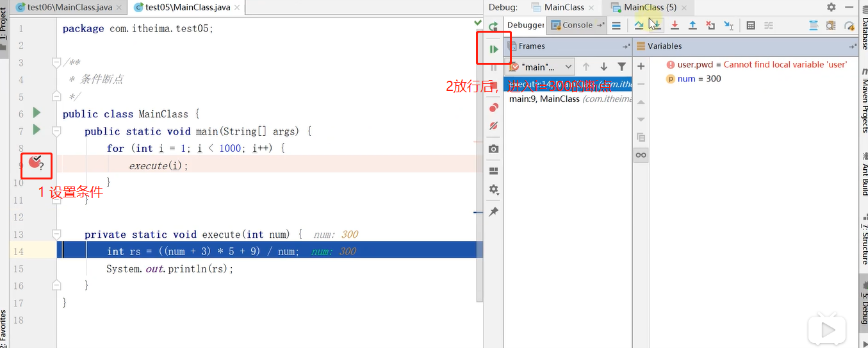Viewport: 868px width, 348px height.
Task: Run MainClass from line 6 gutter arrow
Action: click(37, 113)
